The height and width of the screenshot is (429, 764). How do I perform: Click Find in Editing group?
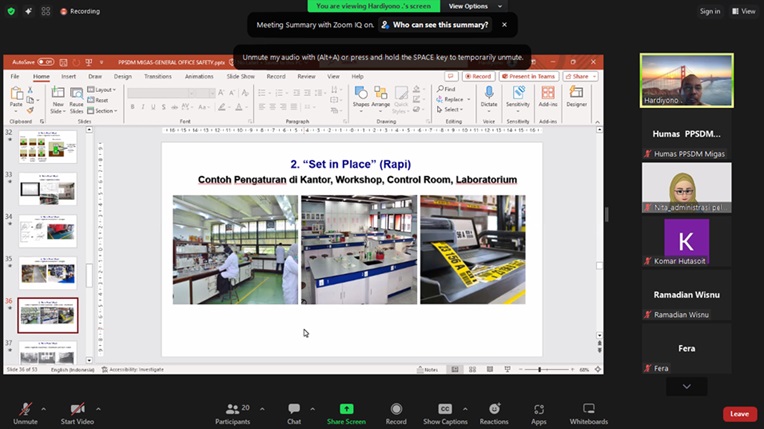446,89
